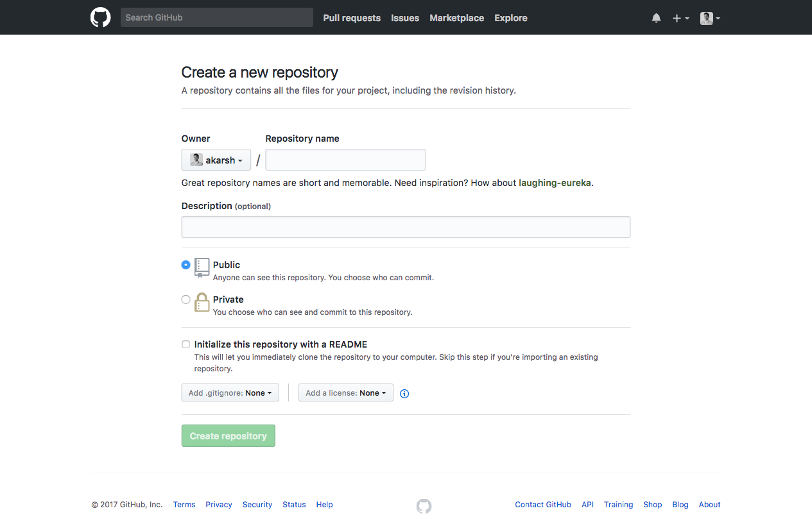Click the Create repository button
The width and height of the screenshot is (812, 531).
(x=229, y=435)
